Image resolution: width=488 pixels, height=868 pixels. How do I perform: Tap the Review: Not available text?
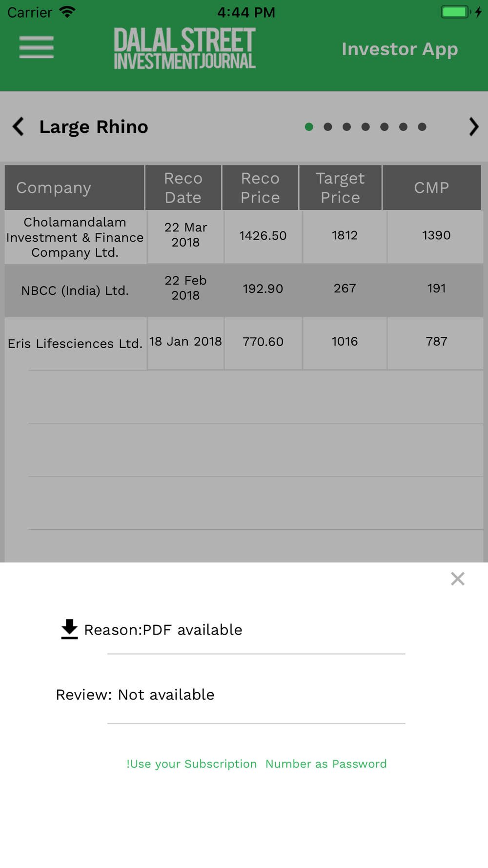(135, 695)
